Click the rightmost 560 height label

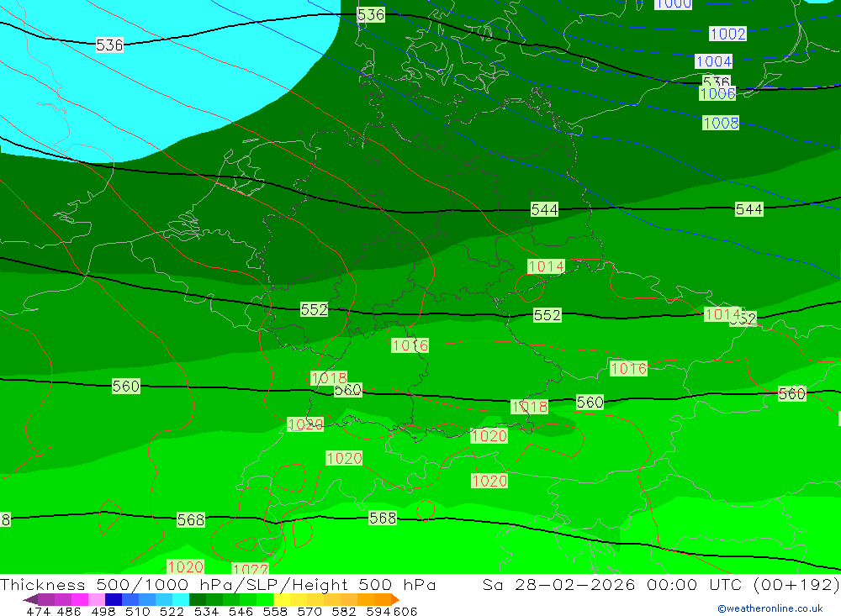(x=792, y=393)
